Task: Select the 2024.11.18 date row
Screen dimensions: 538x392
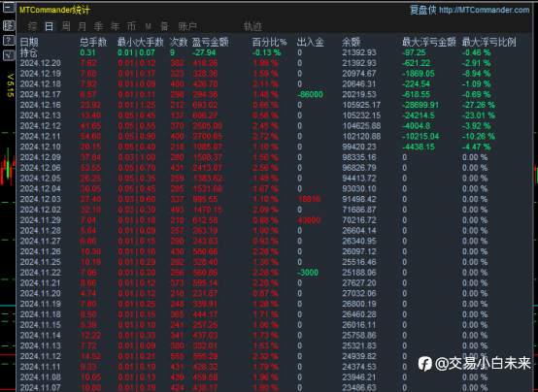Action: click(x=275, y=314)
